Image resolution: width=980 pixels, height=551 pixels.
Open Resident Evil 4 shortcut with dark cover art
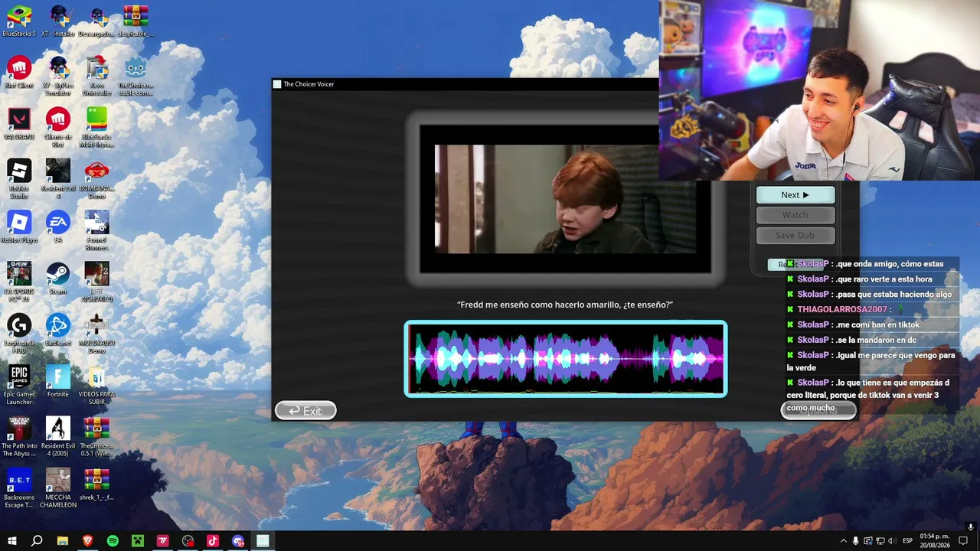pos(58,179)
